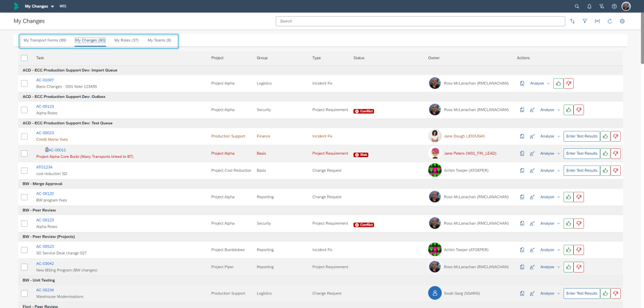Reject AC-00011 with thumbs down
This screenshot has width=644, height=308.
(616, 153)
